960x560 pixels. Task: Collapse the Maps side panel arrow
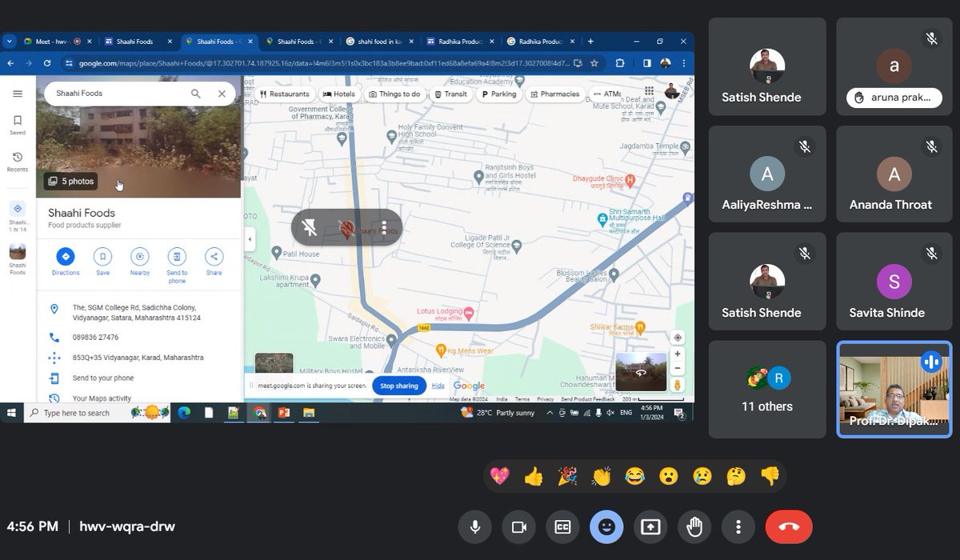[250, 238]
